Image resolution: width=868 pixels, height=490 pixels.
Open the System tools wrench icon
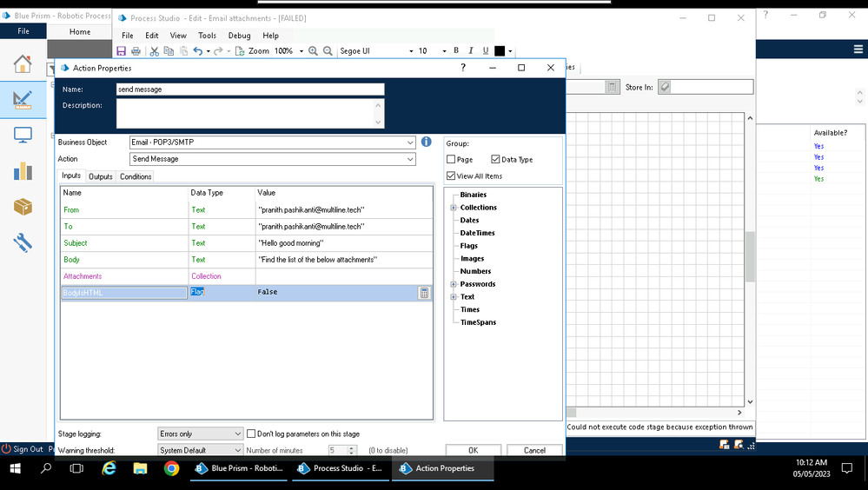23,242
